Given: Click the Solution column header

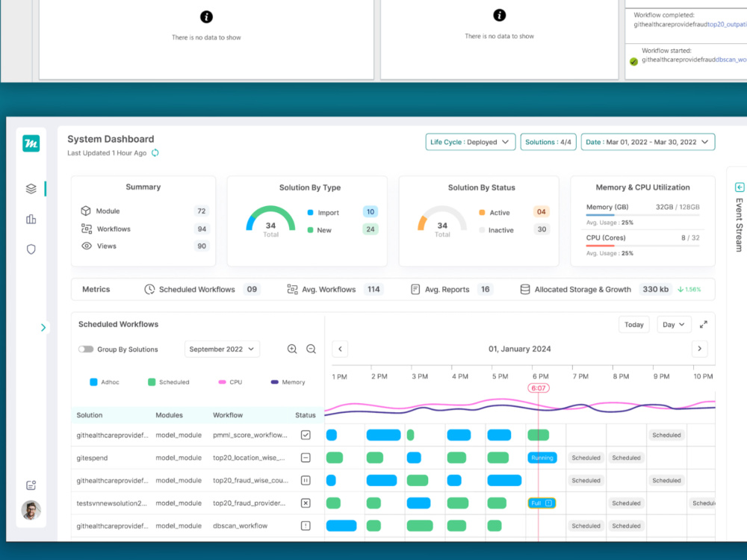Looking at the screenshot, I should [90, 415].
